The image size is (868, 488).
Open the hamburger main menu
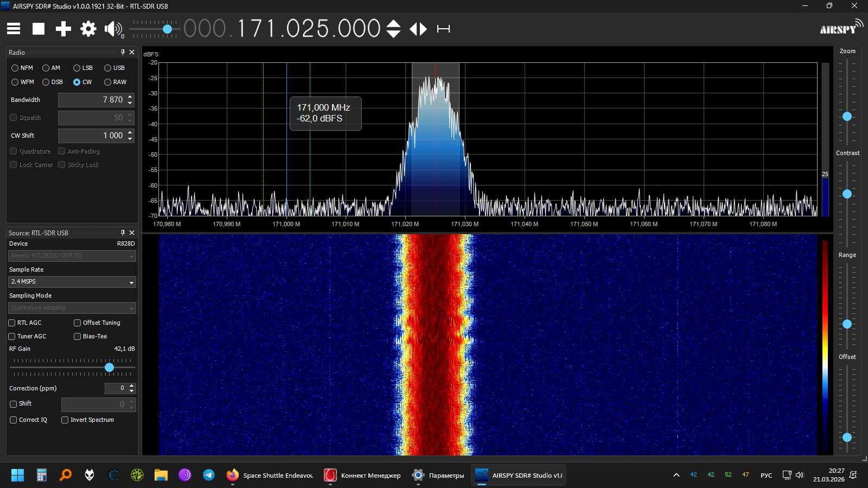coord(14,29)
